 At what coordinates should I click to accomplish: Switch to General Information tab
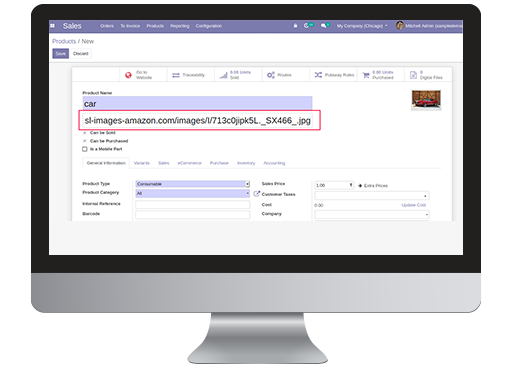coord(106,163)
